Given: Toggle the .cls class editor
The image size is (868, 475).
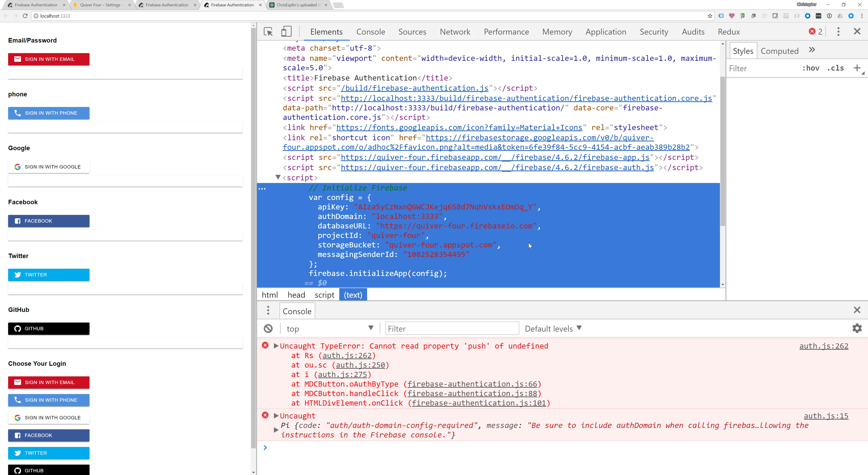Looking at the screenshot, I should click(x=835, y=68).
